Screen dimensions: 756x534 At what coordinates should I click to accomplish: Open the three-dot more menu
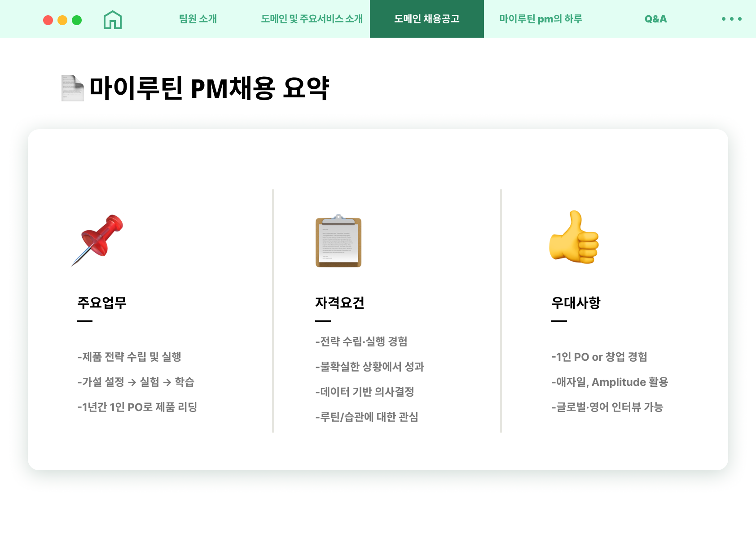coord(732,19)
